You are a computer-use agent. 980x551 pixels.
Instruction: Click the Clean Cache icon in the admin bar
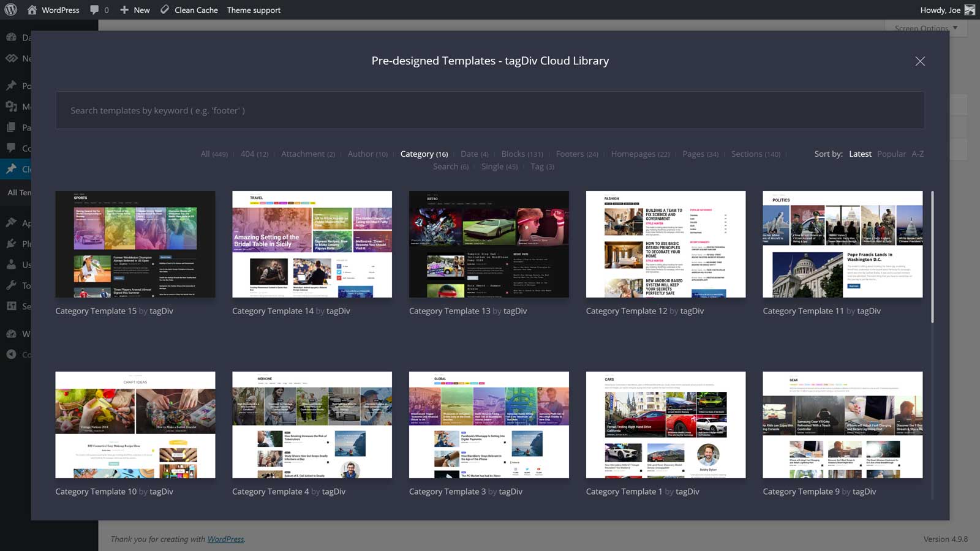(165, 10)
